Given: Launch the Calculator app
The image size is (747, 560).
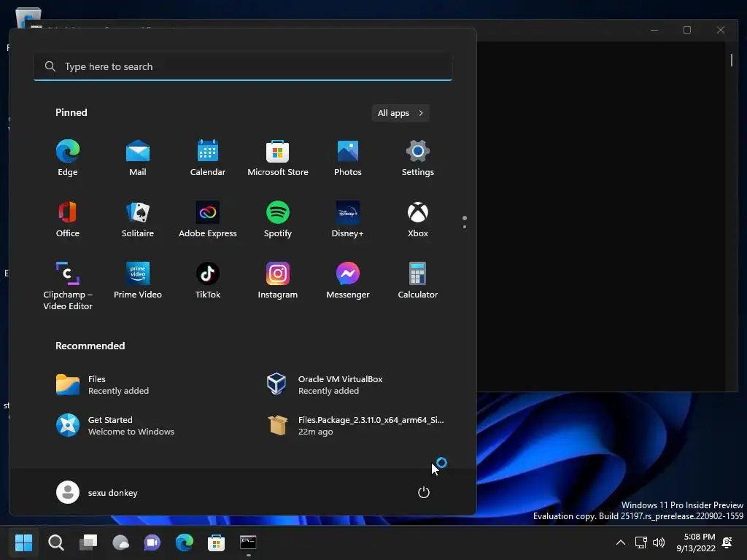Looking at the screenshot, I should click(x=418, y=281).
